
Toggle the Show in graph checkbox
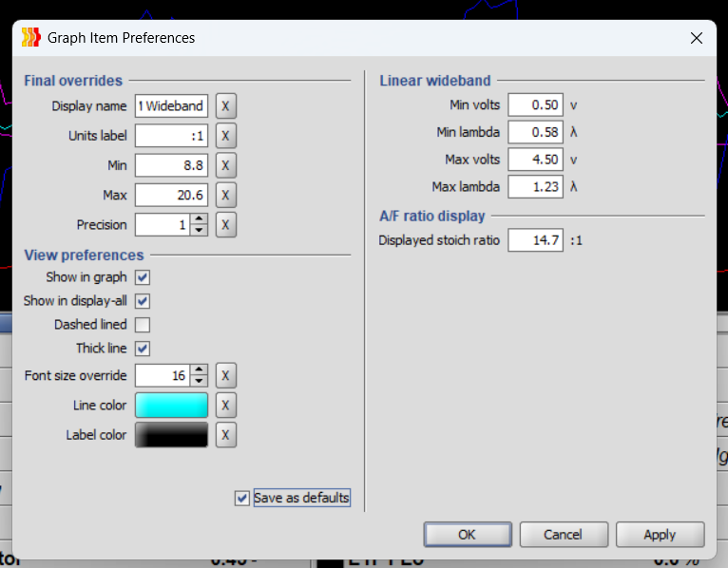(x=143, y=277)
